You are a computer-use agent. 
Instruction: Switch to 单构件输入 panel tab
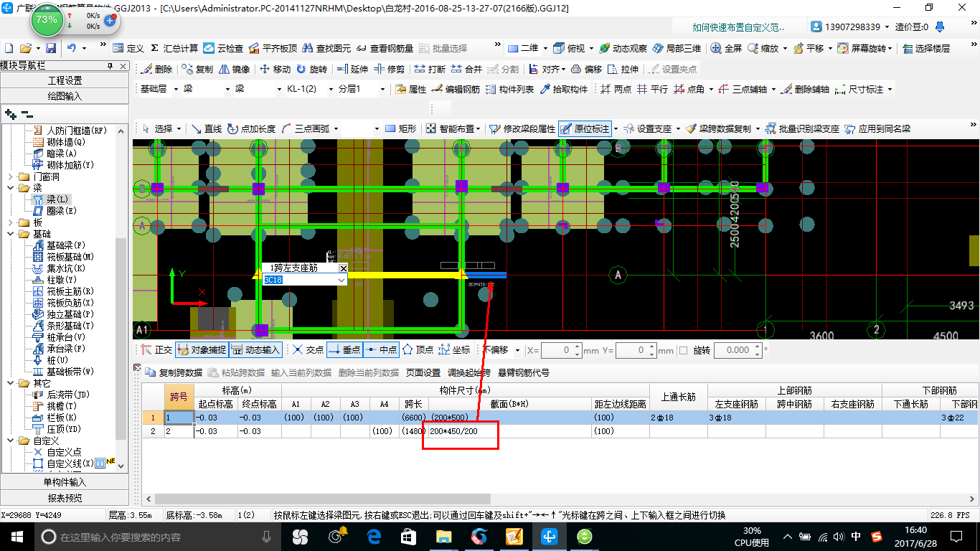pos(65,482)
